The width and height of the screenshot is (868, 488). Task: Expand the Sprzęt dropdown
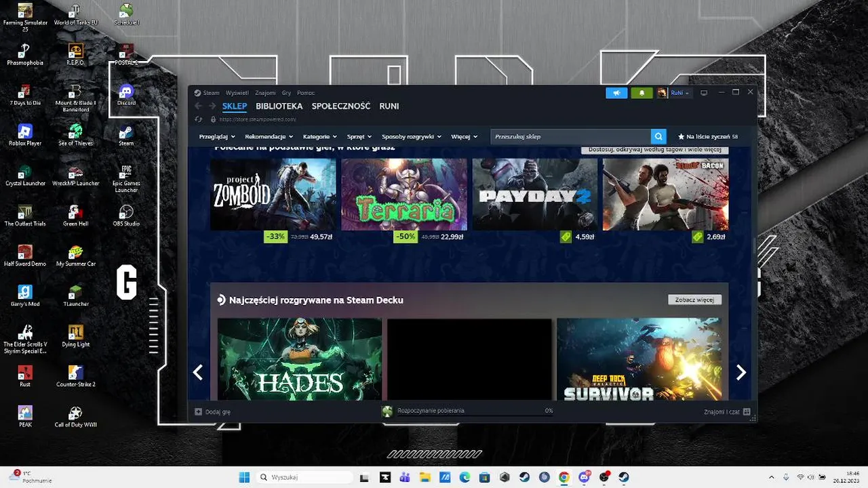(x=359, y=136)
